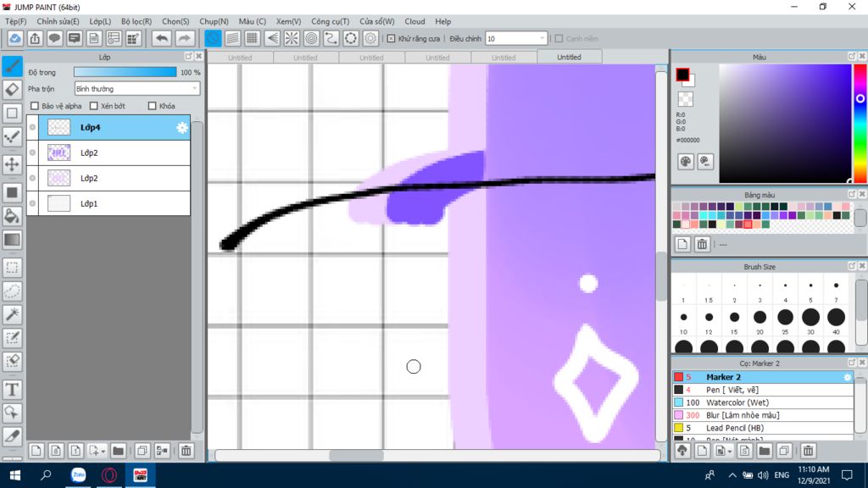Select the curve snap guide
868x488 pixels.
pos(331,38)
